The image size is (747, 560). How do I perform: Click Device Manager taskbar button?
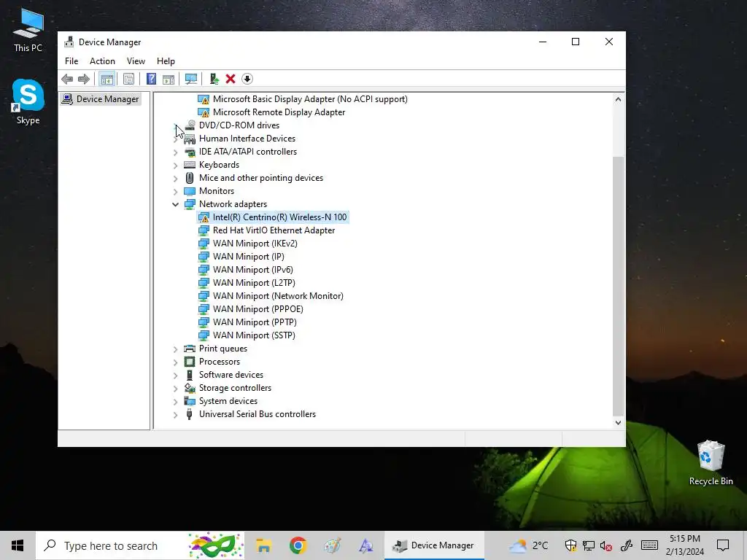point(434,545)
